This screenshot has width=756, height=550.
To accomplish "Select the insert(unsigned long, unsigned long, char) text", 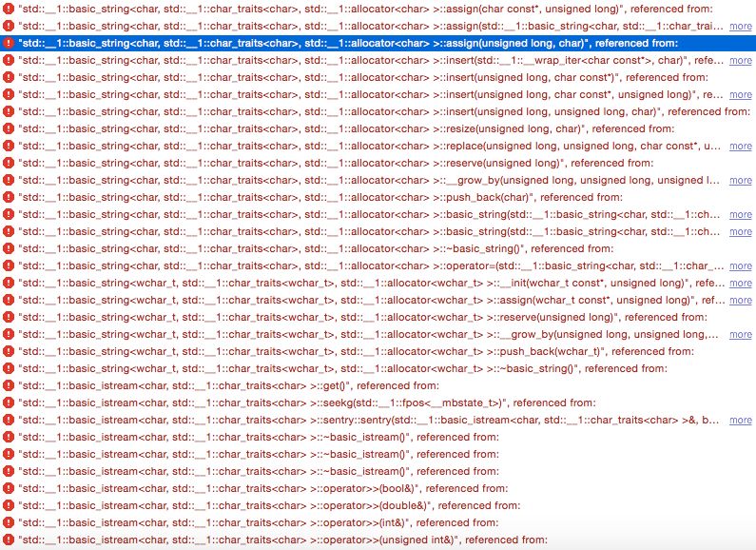I will [384, 111].
